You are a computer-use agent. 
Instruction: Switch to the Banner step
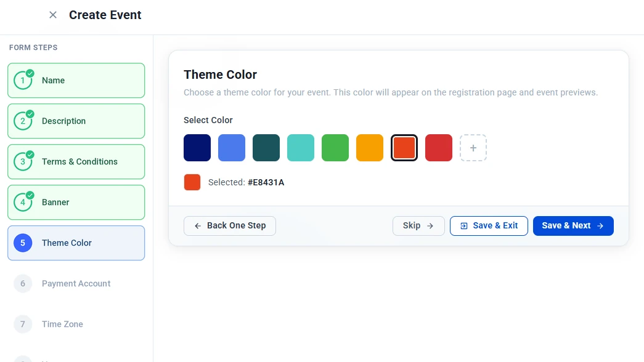(76, 203)
